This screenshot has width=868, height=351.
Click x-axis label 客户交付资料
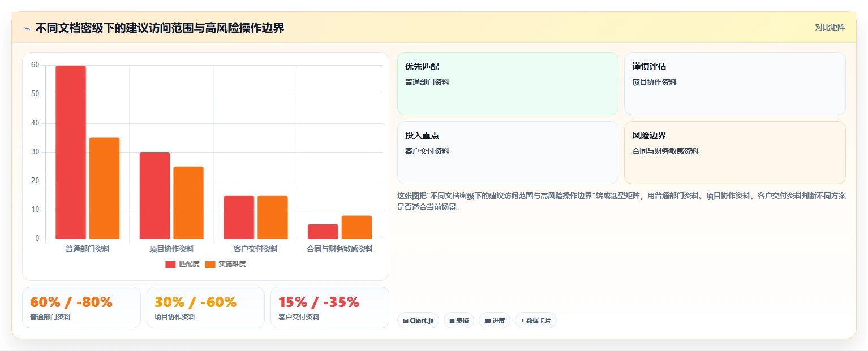coord(256,249)
